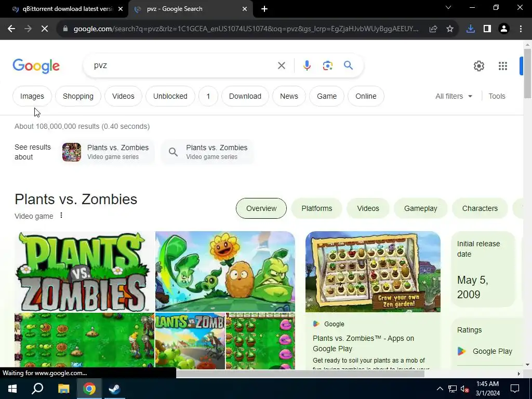Open the Google apps grid
This screenshot has width=532, height=399.
tap(503, 66)
